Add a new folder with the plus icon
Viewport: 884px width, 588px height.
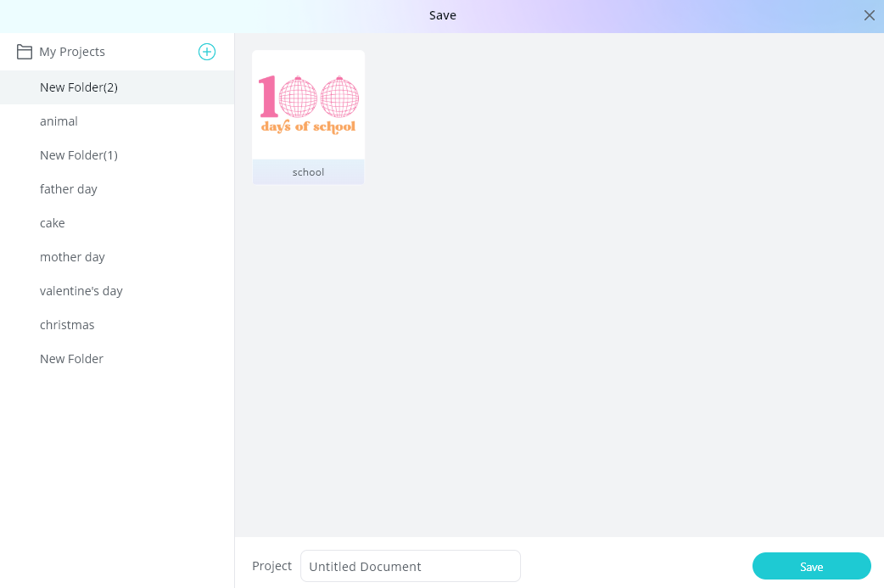[x=207, y=52]
